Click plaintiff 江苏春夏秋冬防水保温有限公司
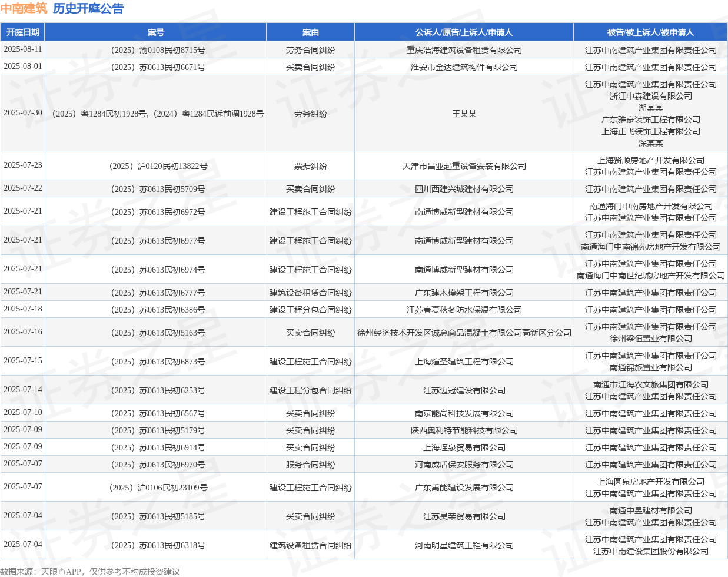This screenshot has height=577, width=728. pos(464,310)
